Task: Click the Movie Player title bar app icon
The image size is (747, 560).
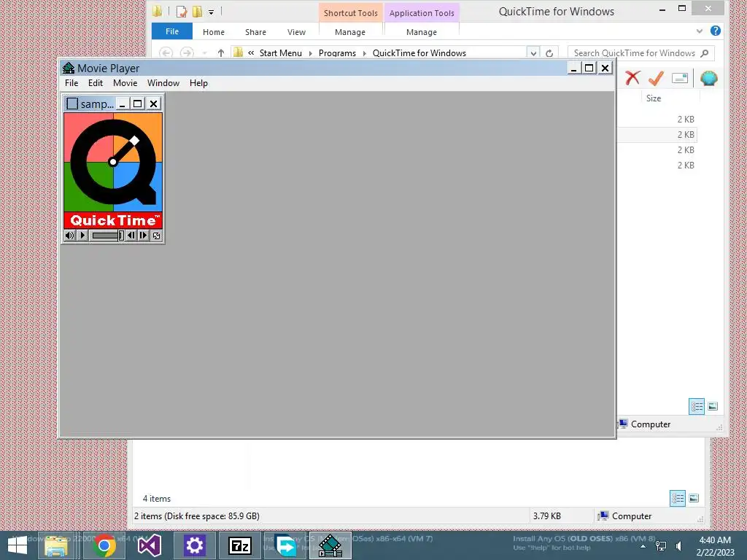Action: coord(69,68)
